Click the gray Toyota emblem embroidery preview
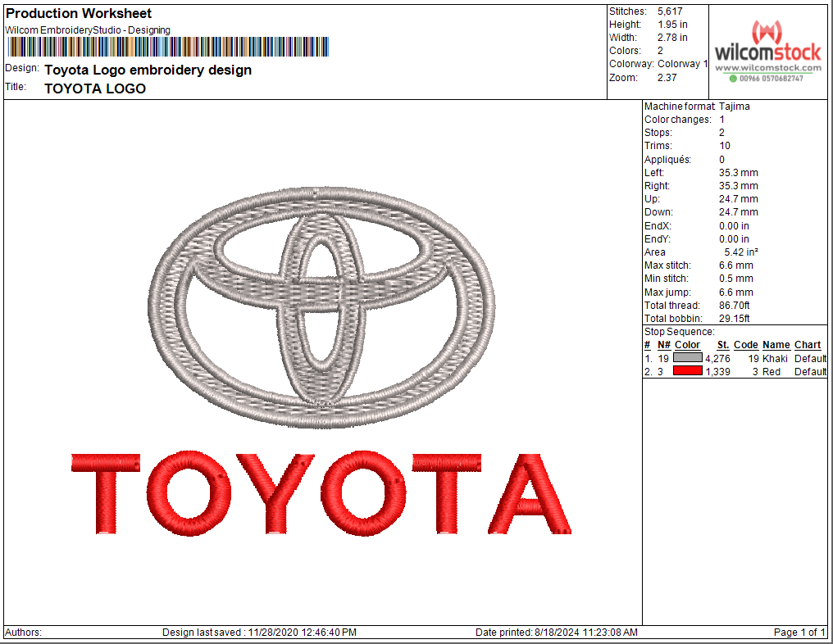833x644 pixels. [x=321, y=307]
